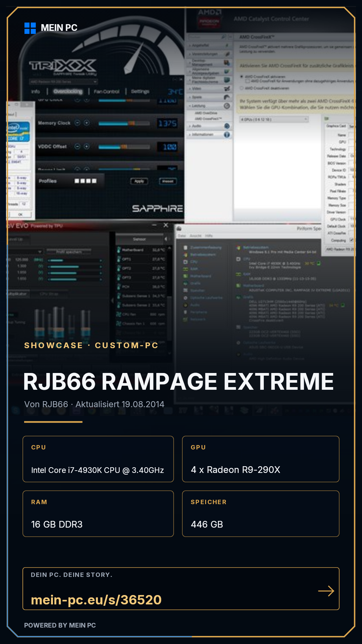362x644 pixels.
Task: Click the Informationen info icon
Action: pyautogui.click(x=227, y=135)
